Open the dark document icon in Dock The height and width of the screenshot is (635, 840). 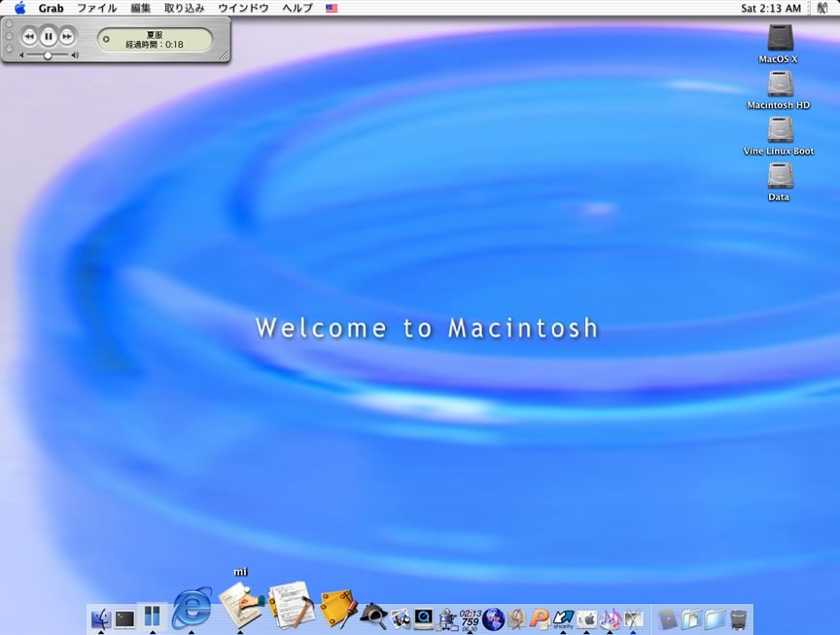[x=668, y=618]
